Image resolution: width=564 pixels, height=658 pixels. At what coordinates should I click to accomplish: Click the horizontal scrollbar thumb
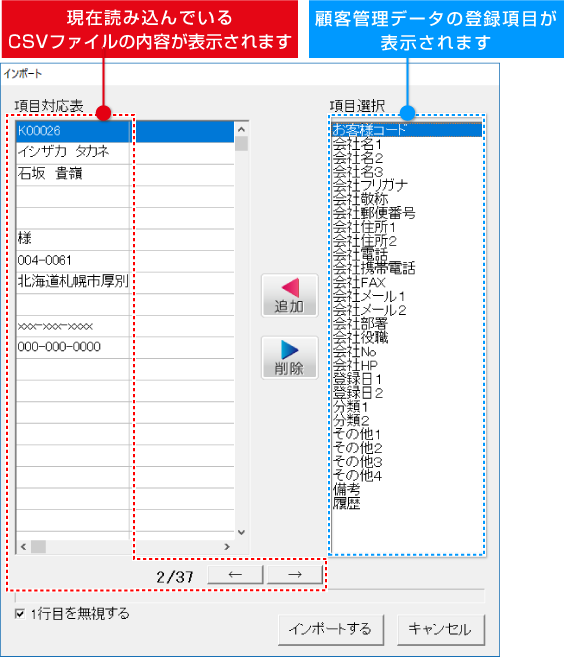point(38,547)
